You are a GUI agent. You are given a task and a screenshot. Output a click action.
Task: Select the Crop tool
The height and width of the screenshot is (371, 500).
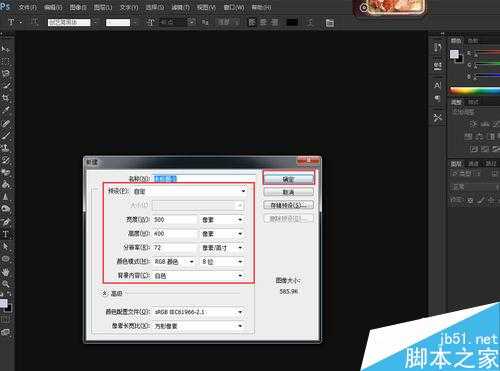[x=6, y=98]
